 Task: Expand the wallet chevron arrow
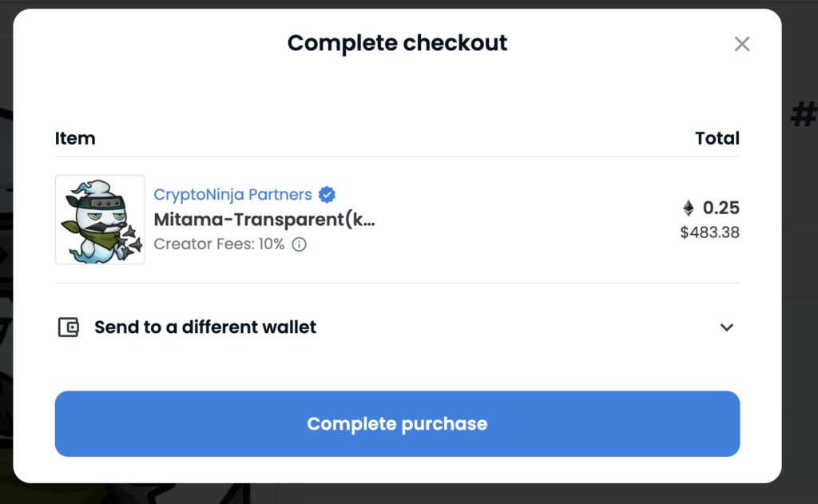tap(726, 327)
